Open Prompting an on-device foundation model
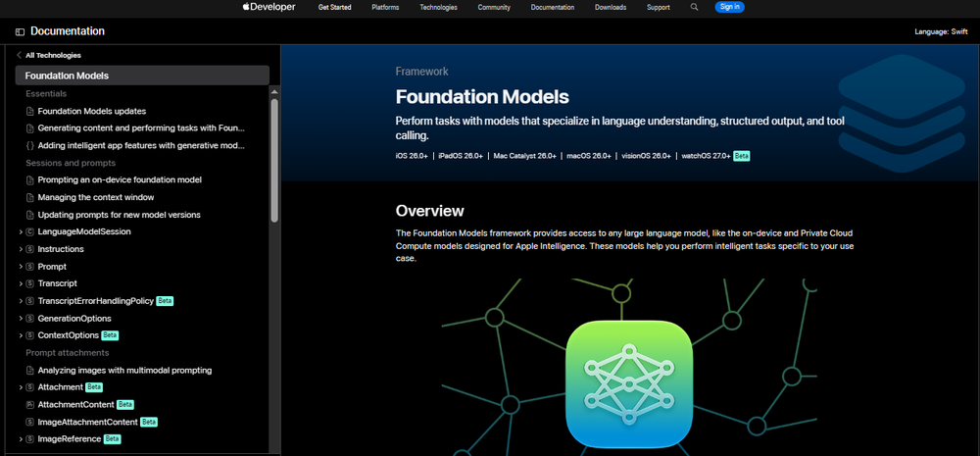980x456 pixels. point(120,180)
